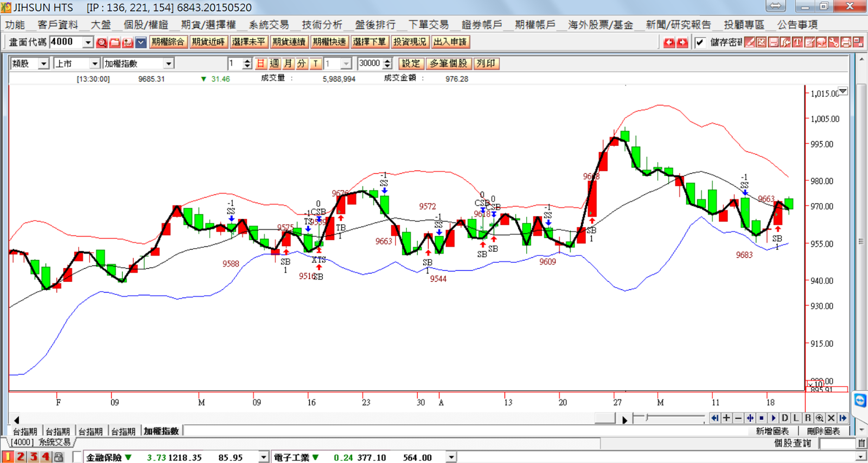
Task: Click the printer icon in top toolbar
Action: click(846, 42)
